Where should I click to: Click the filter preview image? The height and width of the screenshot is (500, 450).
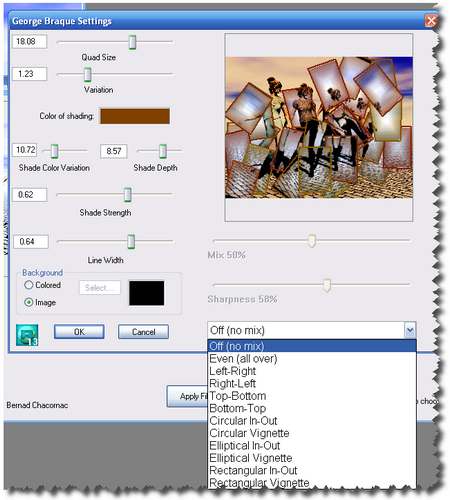pyautogui.click(x=319, y=127)
